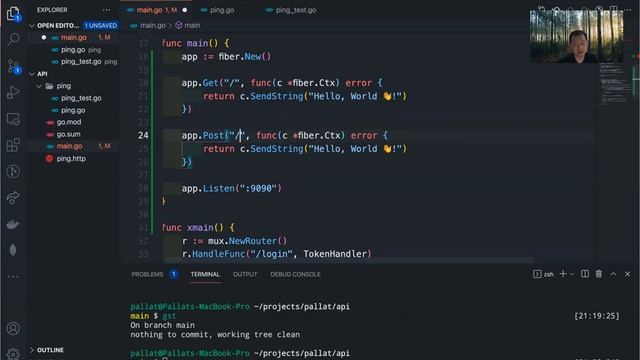This screenshot has height=360, width=640.
Task: Open the Manage gear icon
Action: [13, 353]
